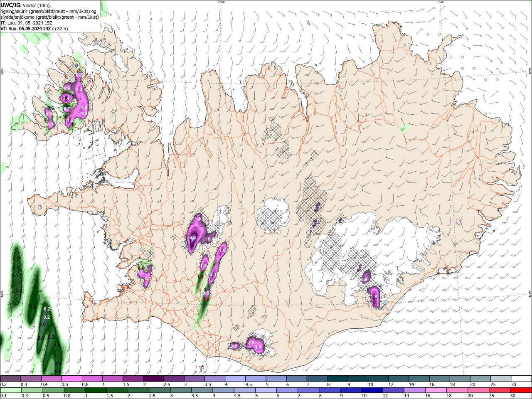Click the 2.4 snowfall value in Westfjords
Viewport: 532px width, 399px height.
point(66,98)
